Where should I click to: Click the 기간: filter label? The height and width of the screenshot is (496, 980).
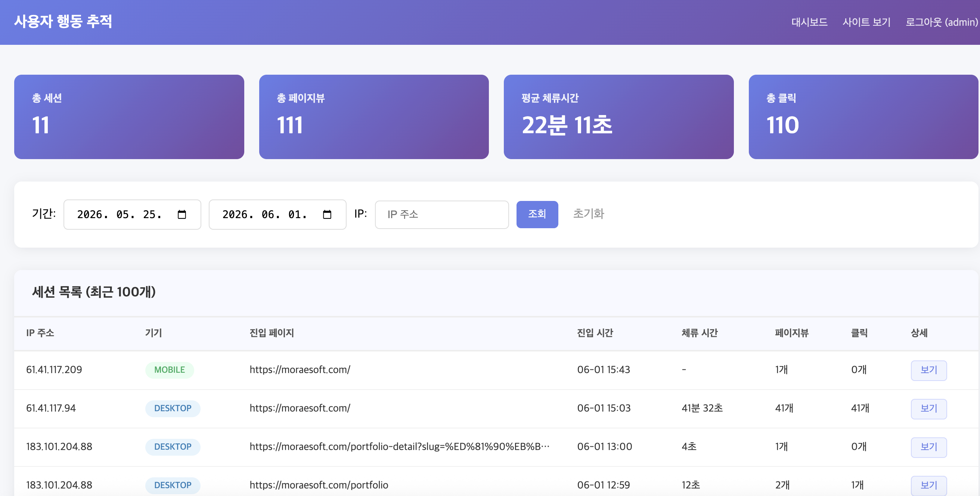pyautogui.click(x=44, y=214)
